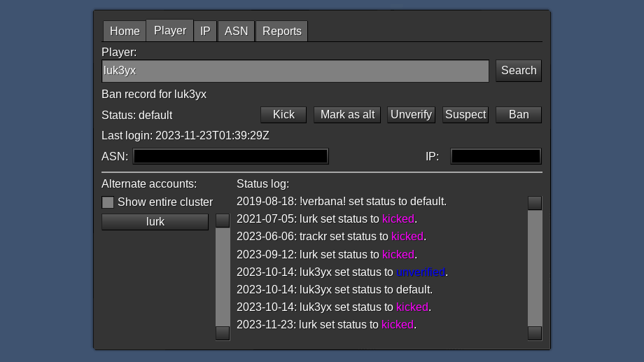Open the Player tab

point(170,31)
